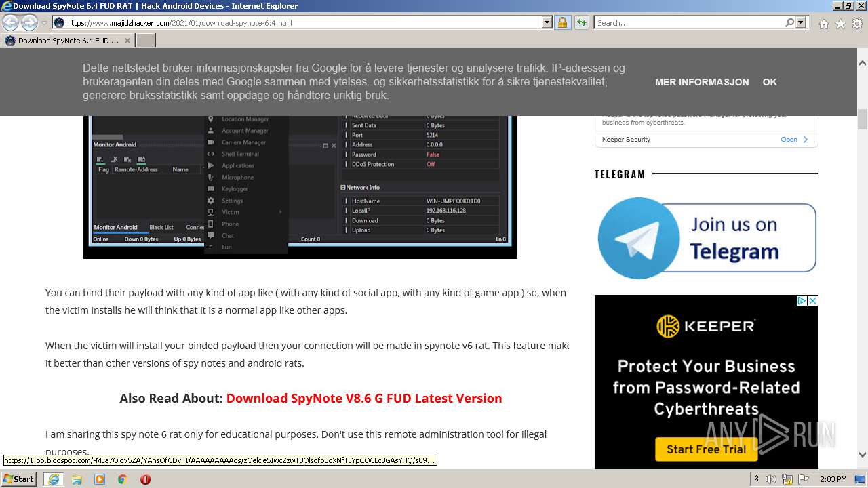Click Internet Explorer taskbar icon
Screen dimensions: 868x488
tap(53, 479)
